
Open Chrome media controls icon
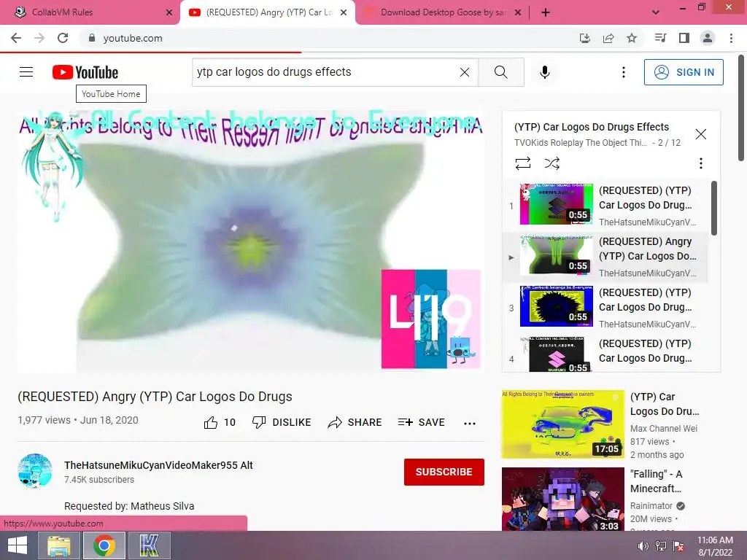tap(661, 38)
